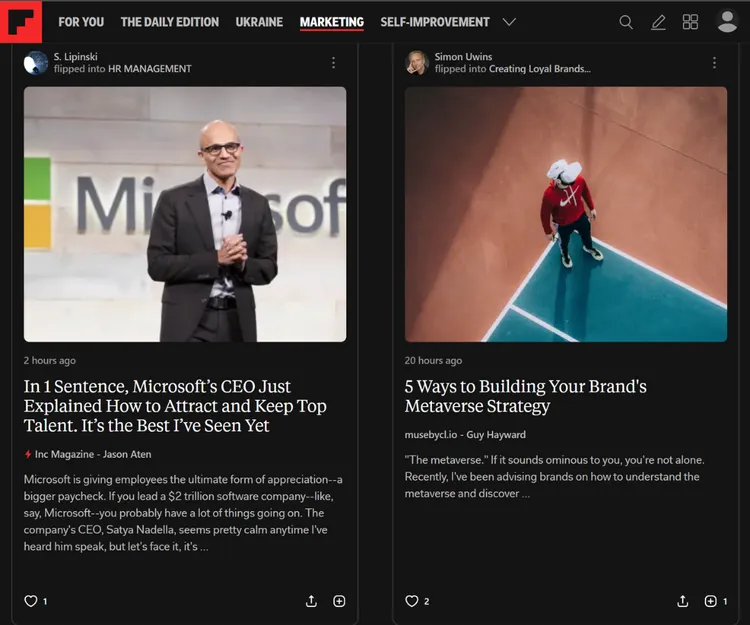750x625 pixels.
Task: Open the grid magazines icon
Action: pyautogui.click(x=690, y=22)
